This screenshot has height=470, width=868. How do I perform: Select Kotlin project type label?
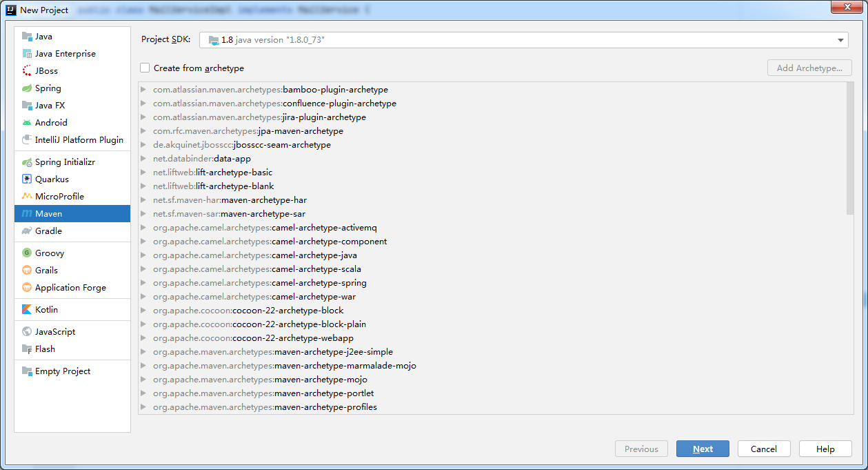[46, 310]
